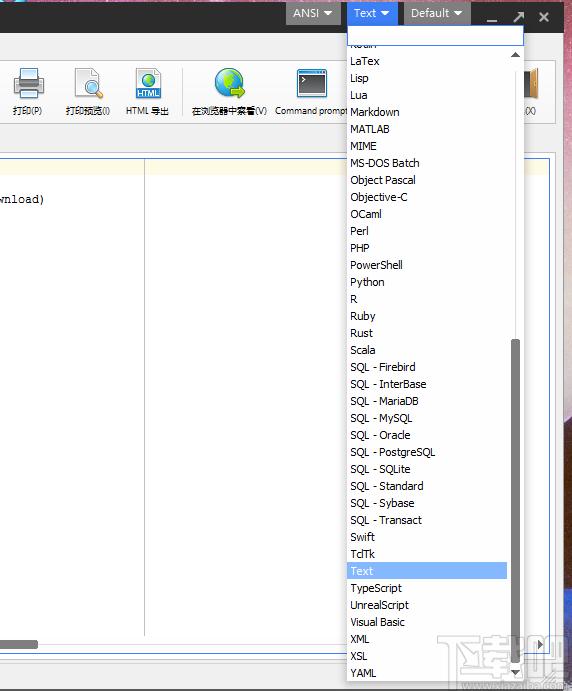Collapse the Text syntax dropdown
This screenshot has width=572, height=691.
coord(372,13)
